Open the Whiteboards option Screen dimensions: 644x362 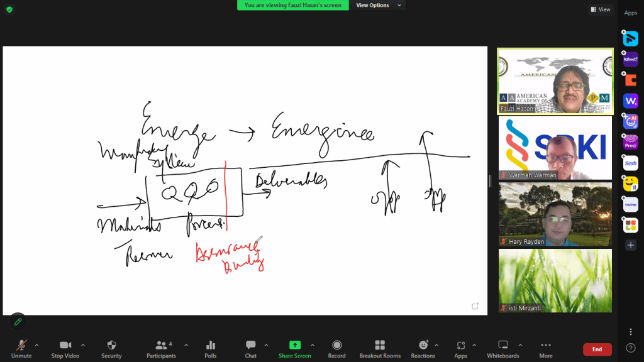[502, 349]
